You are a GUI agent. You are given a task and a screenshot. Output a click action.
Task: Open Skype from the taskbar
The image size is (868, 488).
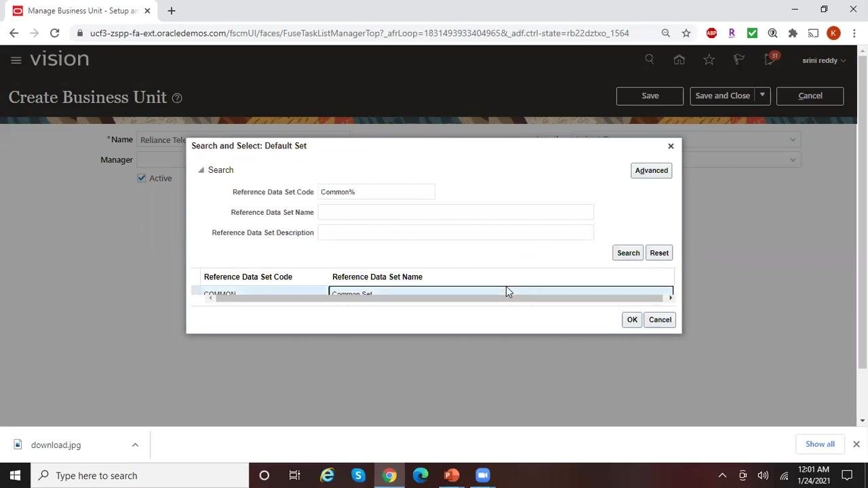pos(358,475)
